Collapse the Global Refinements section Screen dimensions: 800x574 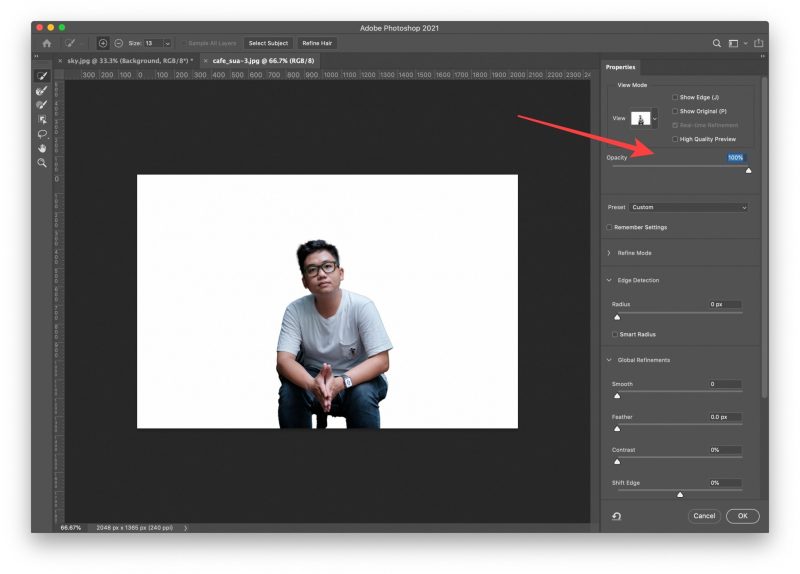[x=609, y=360]
